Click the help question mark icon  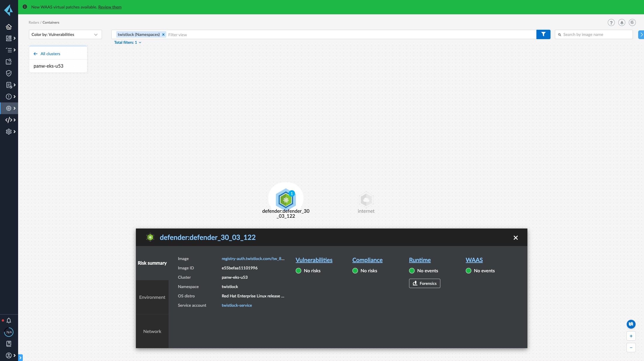pyautogui.click(x=611, y=22)
